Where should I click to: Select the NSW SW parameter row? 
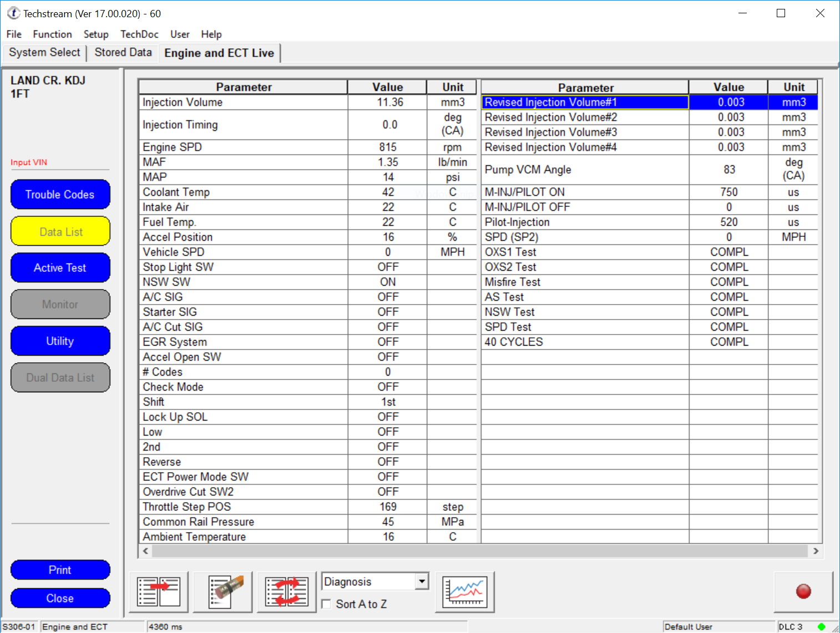(x=307, y=282)
